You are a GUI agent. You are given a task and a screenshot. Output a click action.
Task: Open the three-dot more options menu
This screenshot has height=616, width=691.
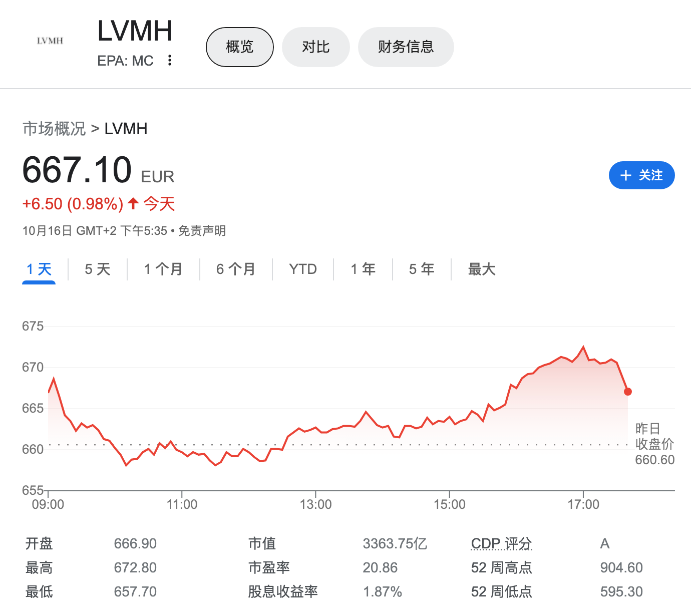[170, 61]
